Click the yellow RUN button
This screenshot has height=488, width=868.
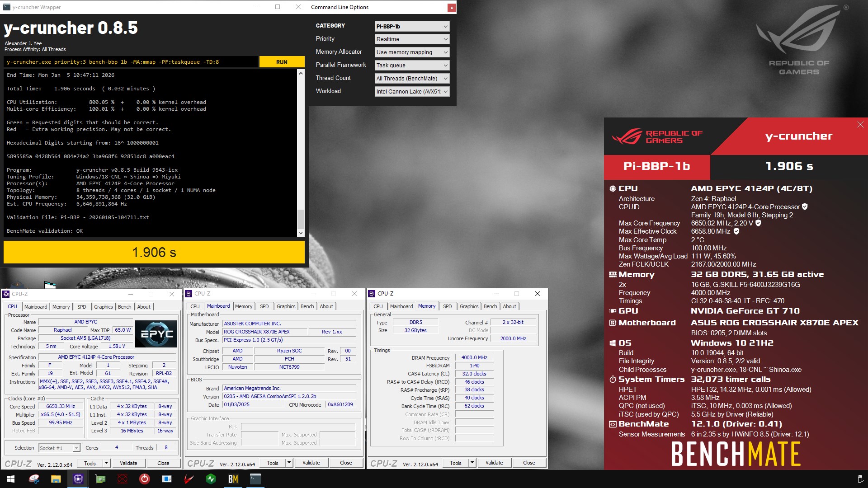pyautogui.click(x=282, y=62)
